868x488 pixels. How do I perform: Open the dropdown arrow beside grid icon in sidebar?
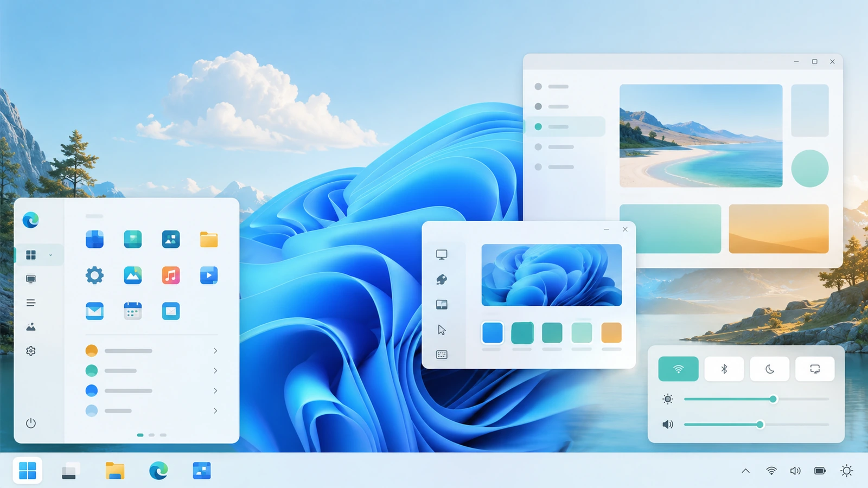pyautogui.click(x=51, y=255)
